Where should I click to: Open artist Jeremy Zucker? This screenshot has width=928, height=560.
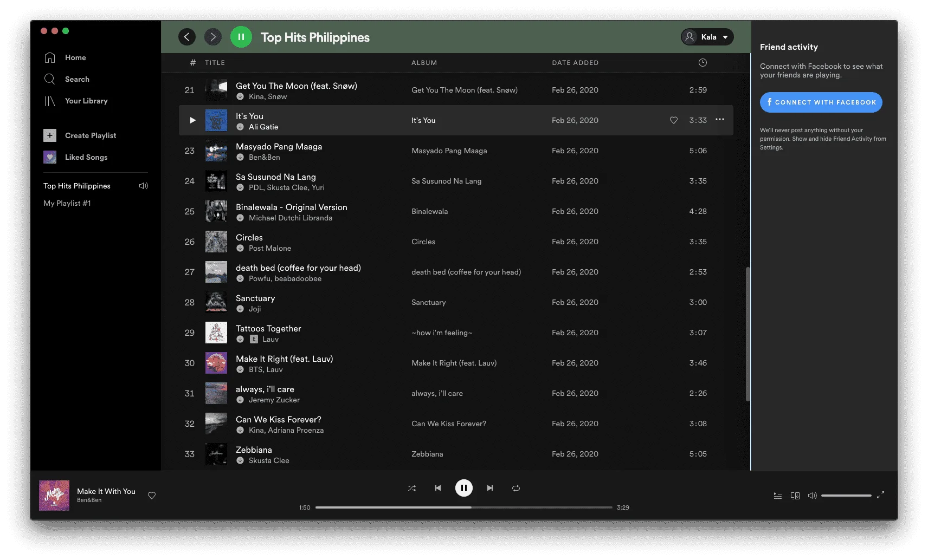[x=274, y=400]
